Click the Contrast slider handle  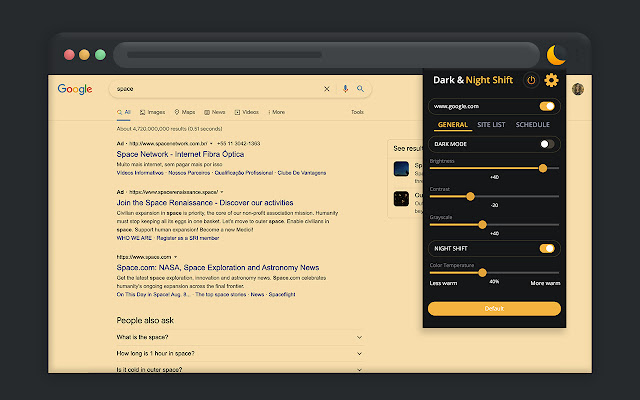tap(470, 196)
